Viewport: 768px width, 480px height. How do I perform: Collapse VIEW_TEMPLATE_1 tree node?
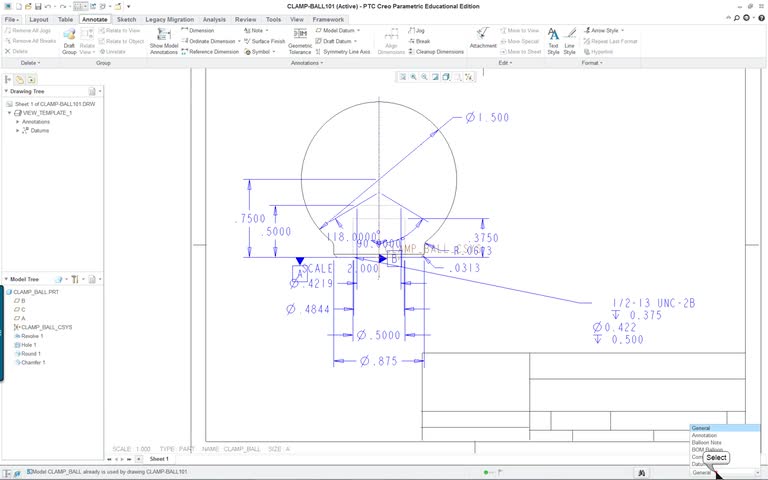pyautogui.click(x=9, y=113)
